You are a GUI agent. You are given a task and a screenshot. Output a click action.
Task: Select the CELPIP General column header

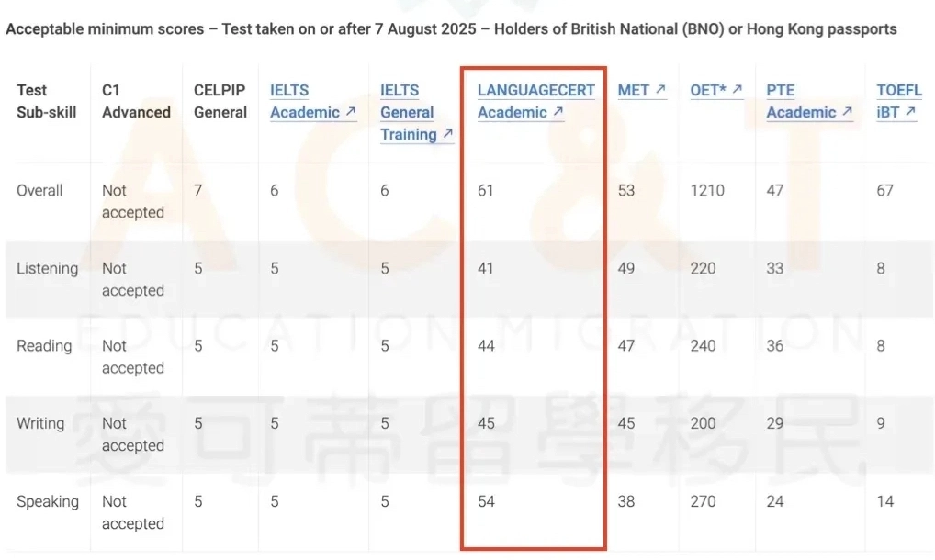click(220, 101)
